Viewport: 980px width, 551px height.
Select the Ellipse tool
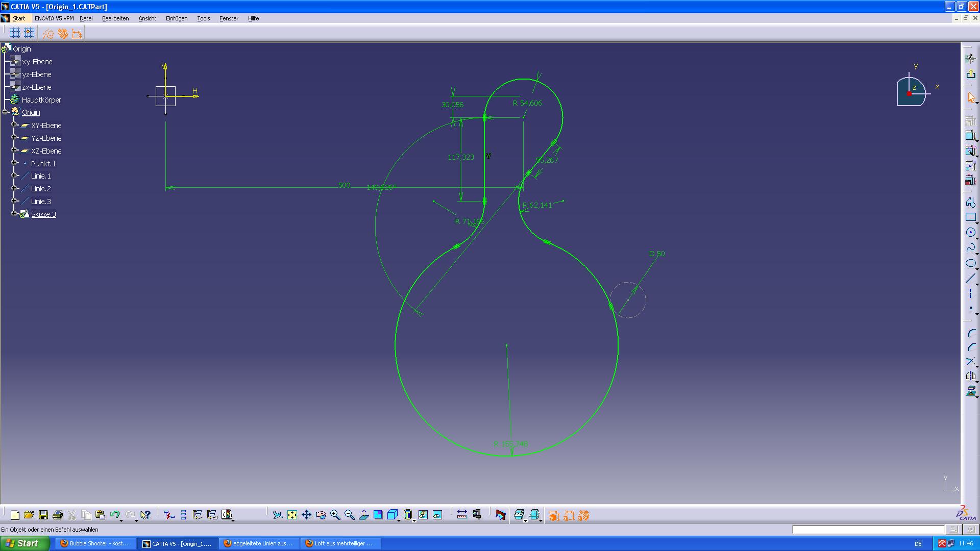[x=970, y=263]
